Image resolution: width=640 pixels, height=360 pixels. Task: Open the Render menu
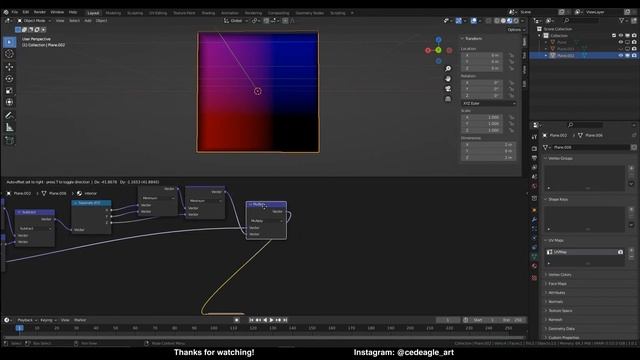point(40,12)
